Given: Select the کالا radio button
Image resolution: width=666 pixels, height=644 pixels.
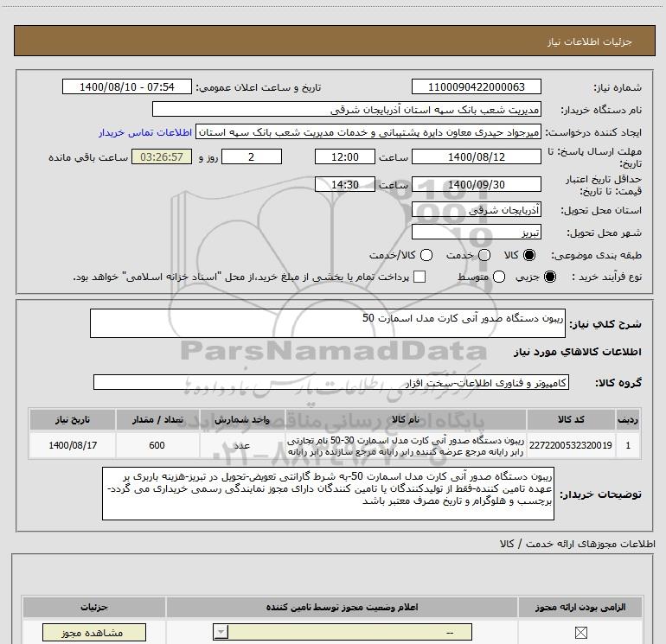Looking at the screenshot, I should [529, 255].
